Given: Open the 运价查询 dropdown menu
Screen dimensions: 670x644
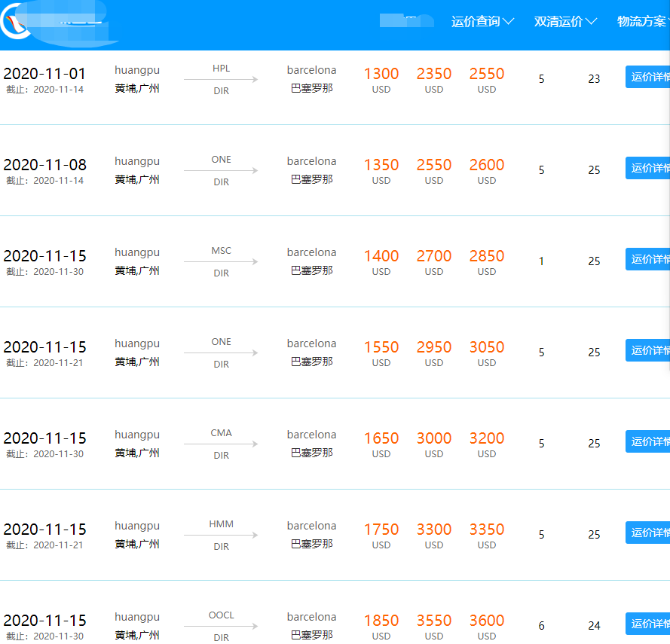Looking at the screenshot, I should pos(482,22).
